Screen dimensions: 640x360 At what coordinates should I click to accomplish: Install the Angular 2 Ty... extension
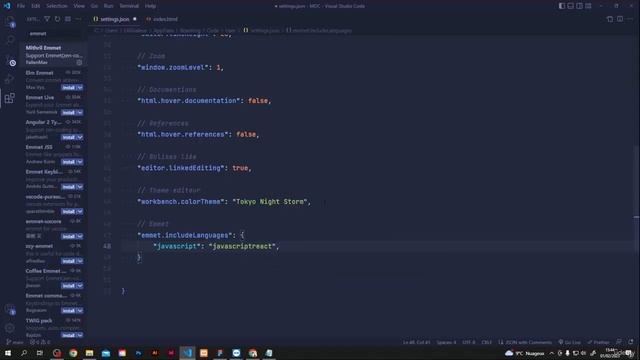coord(69,137)
